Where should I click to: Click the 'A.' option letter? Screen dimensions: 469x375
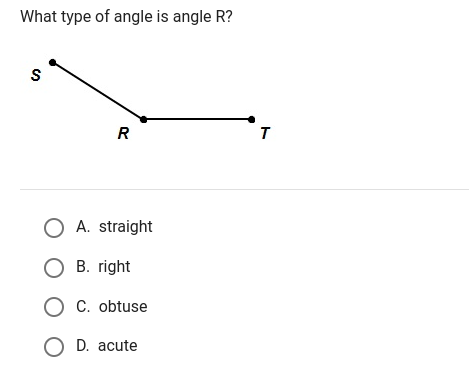[x=83, y=227]
